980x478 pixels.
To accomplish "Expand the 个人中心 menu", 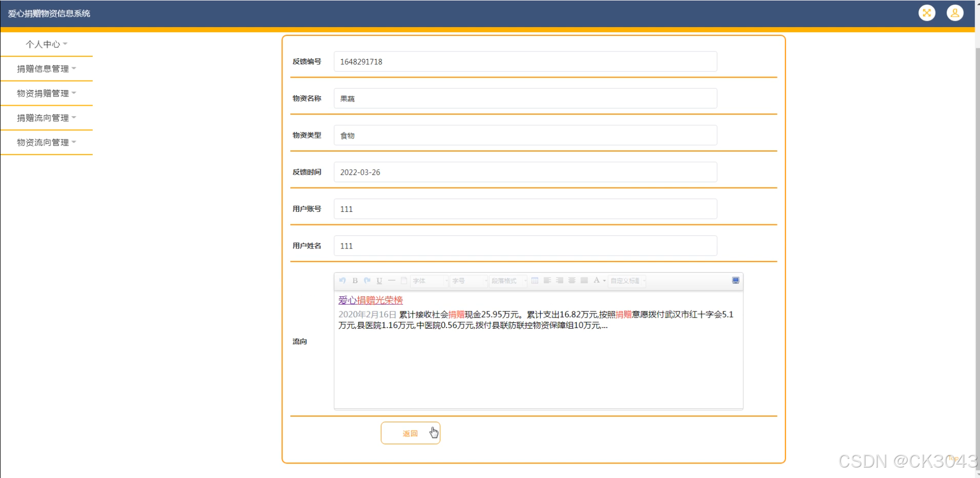I will pos(46,44).
